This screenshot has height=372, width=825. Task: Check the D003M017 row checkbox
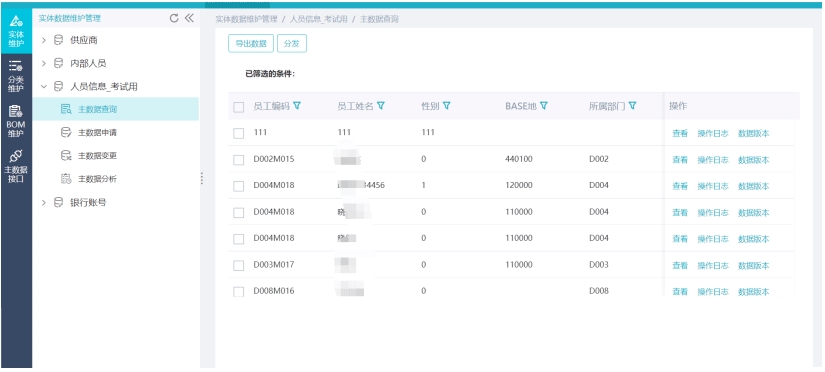[x=239, y=266]
